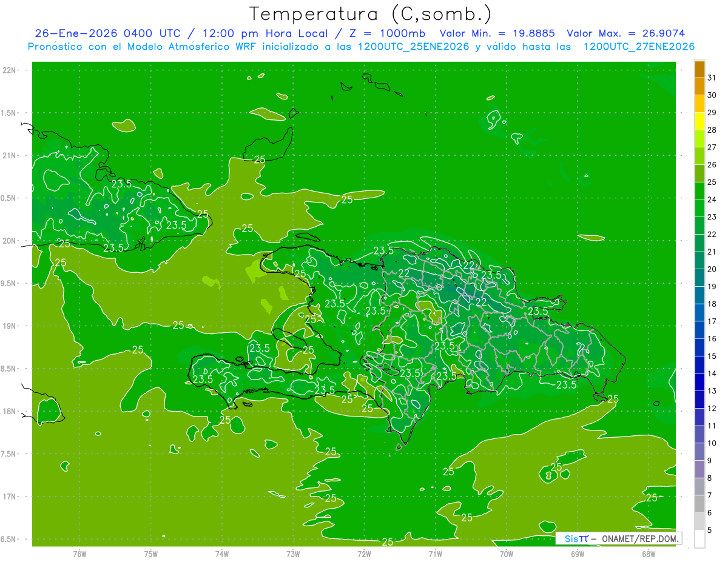
Task: Click the "Temperatura (C,somb.)" map title
Action: coord(370,15)
